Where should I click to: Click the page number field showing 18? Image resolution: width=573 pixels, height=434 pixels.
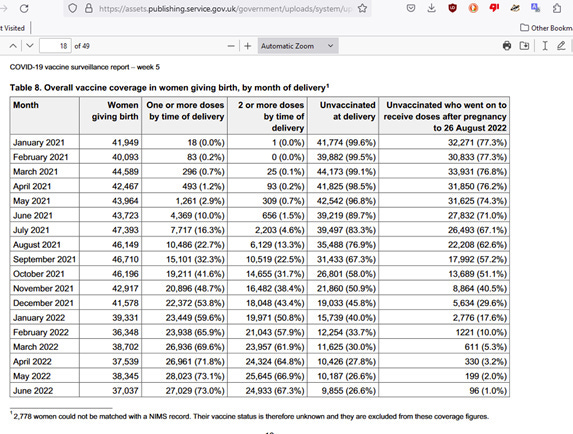[55, 46]
